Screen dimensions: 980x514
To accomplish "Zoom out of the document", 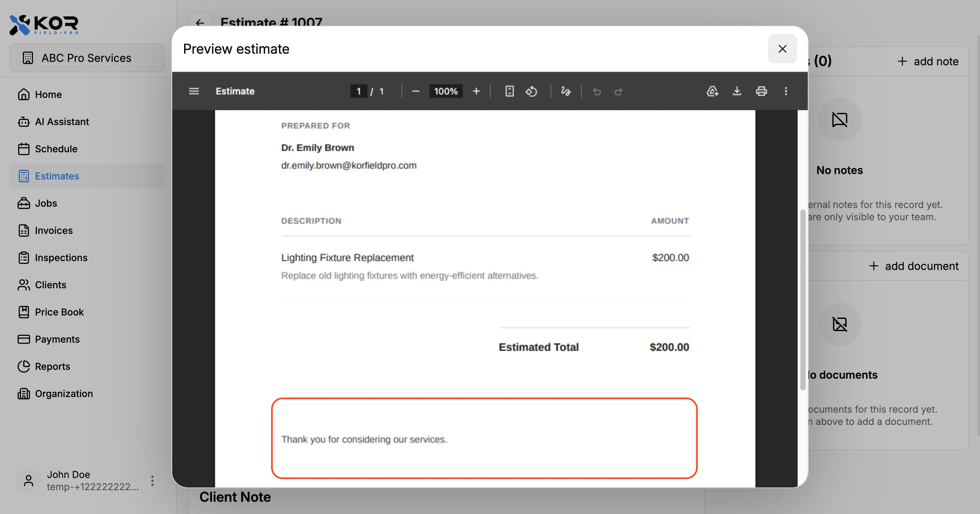I will [415, 91].
